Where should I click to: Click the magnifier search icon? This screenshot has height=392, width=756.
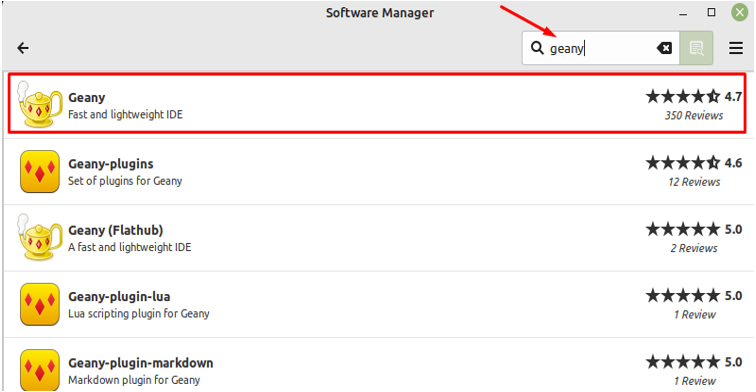pos(537,48)
